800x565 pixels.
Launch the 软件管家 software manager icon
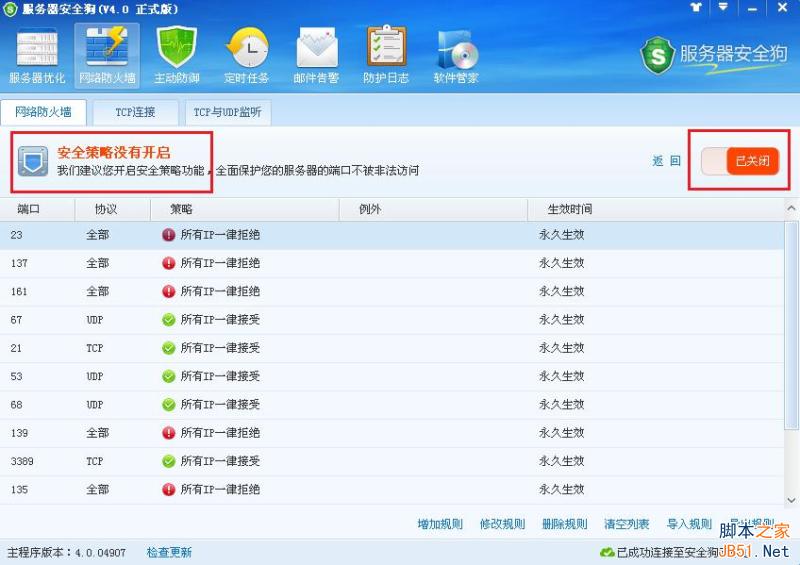coord(456,55)
